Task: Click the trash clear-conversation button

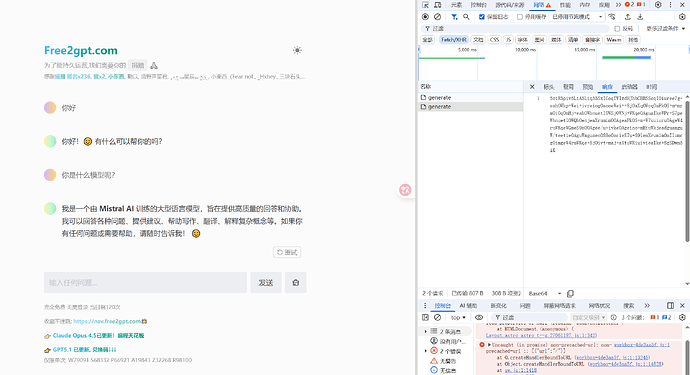Action: (296, 283)
